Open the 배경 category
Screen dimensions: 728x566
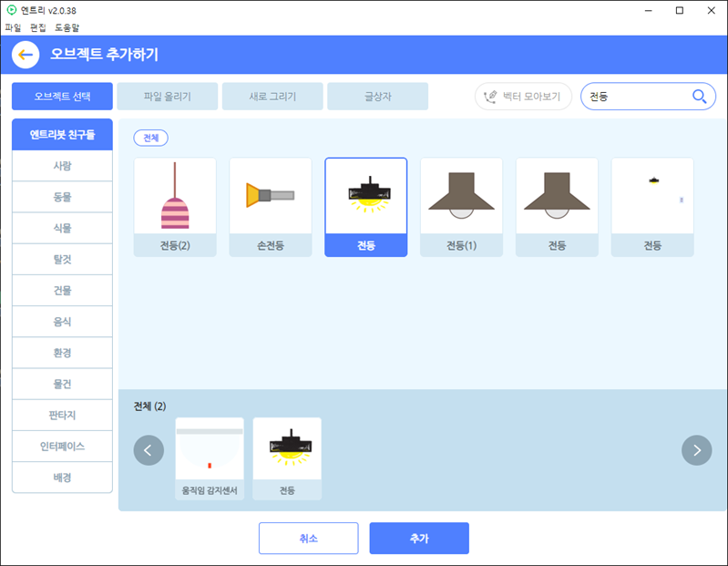pos(62,478)
